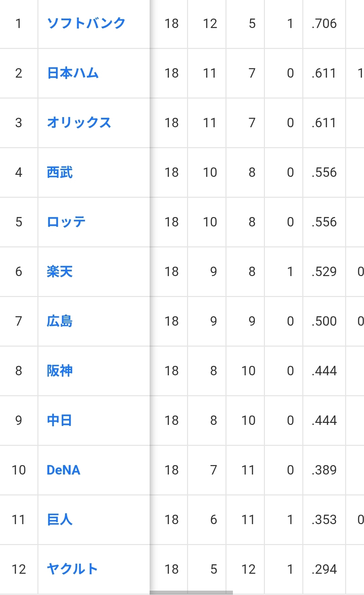Click the rank 1 cell
Viewport: 364px width, 595px height.
point(19,24)
